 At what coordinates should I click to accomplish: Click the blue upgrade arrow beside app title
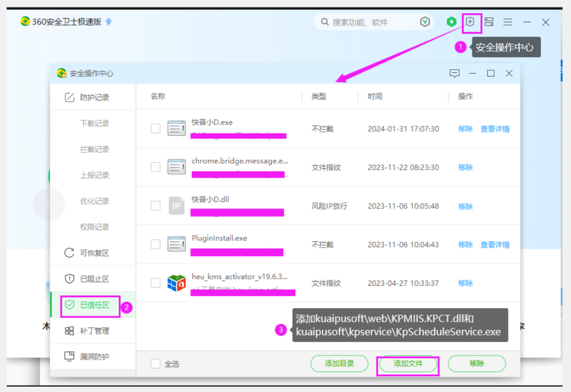pos(108,22)
